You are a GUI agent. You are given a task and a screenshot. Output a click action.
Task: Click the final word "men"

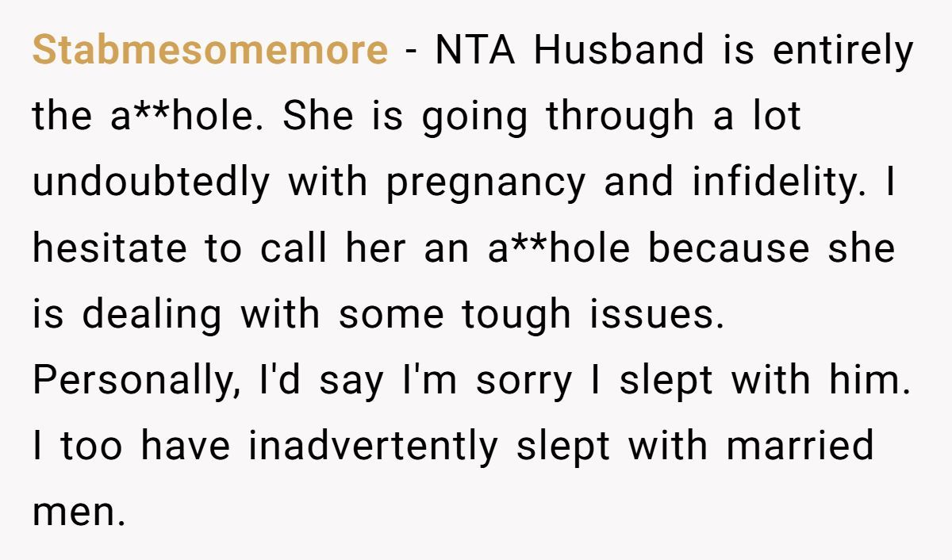click(78, 512)
